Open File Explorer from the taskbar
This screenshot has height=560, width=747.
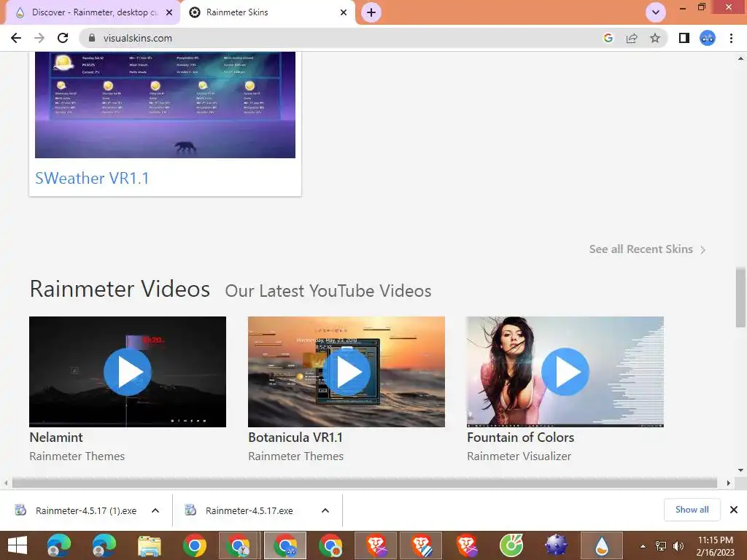(149, 545)
